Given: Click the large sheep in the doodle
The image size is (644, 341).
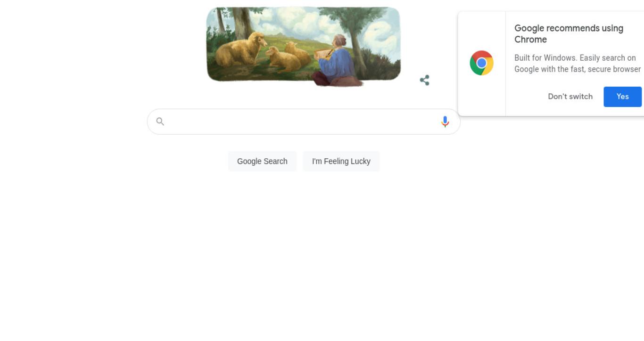Looking at the screenshot, I should pos(240,49).
